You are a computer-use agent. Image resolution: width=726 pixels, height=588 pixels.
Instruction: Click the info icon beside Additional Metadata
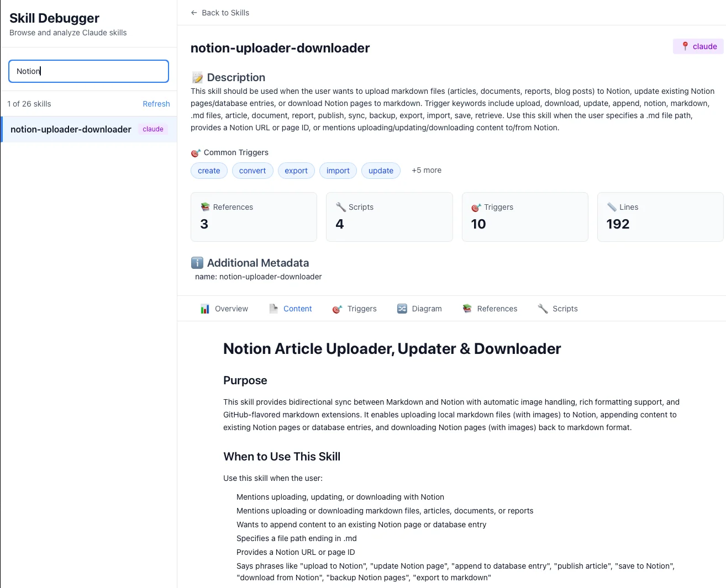coord(197,263)
